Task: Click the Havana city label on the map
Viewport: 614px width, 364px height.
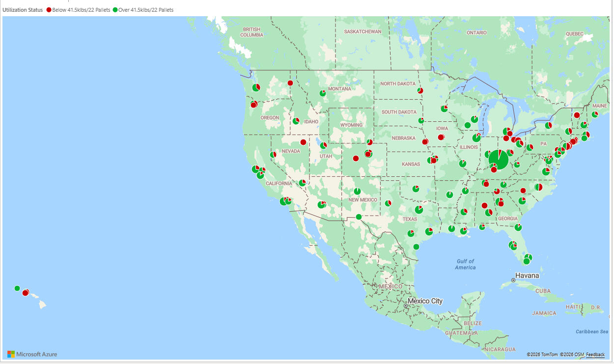Action: tap(527, 276)
